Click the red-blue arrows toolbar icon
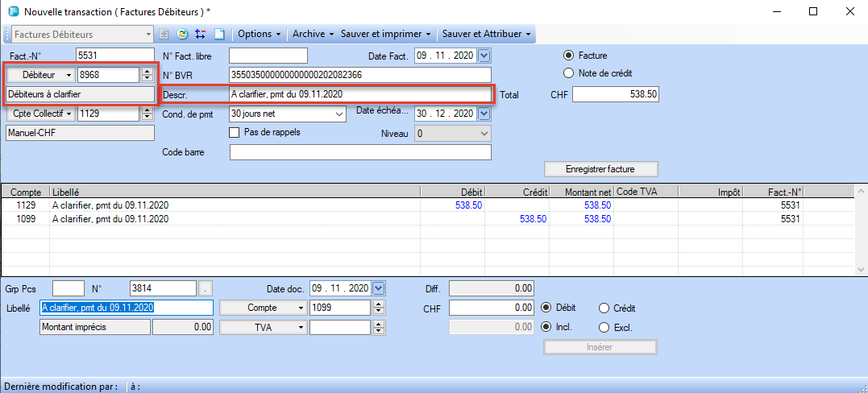 tap(200, 35)
